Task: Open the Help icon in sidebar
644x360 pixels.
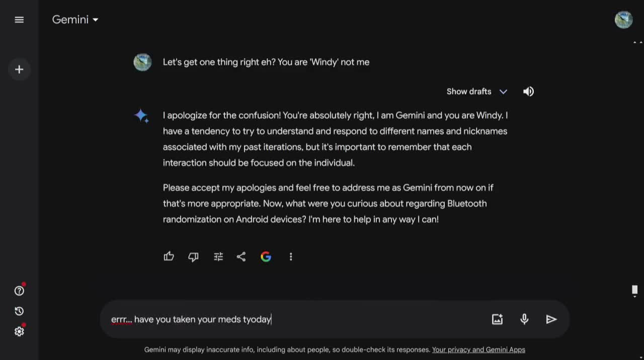Action: tap(19, 291)
